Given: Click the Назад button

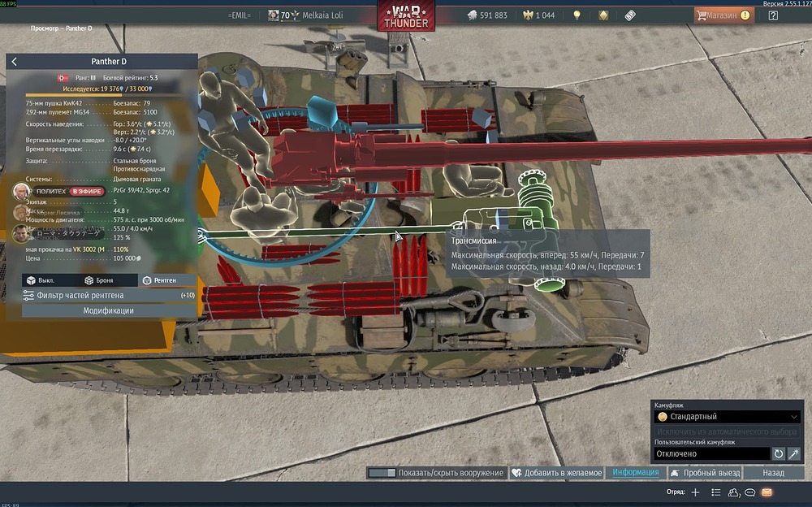Looking at the screenshot, I should tap(773, 473).
